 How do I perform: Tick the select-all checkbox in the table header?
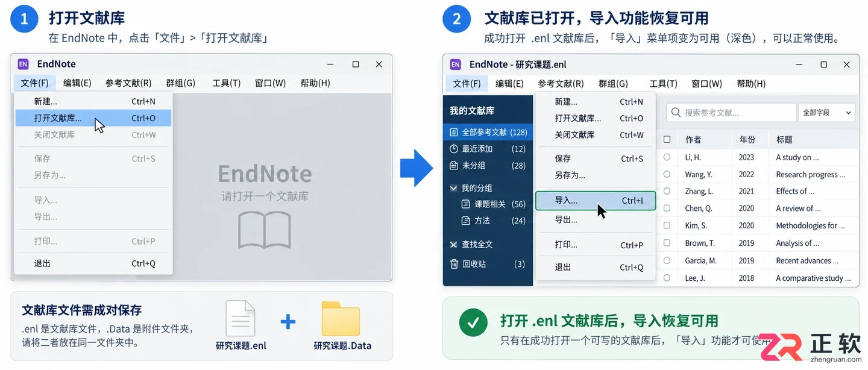coord(667,139)
